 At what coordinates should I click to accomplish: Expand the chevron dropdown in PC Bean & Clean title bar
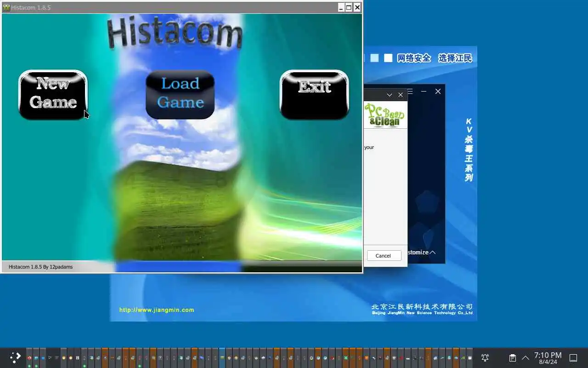coord(390,95)
